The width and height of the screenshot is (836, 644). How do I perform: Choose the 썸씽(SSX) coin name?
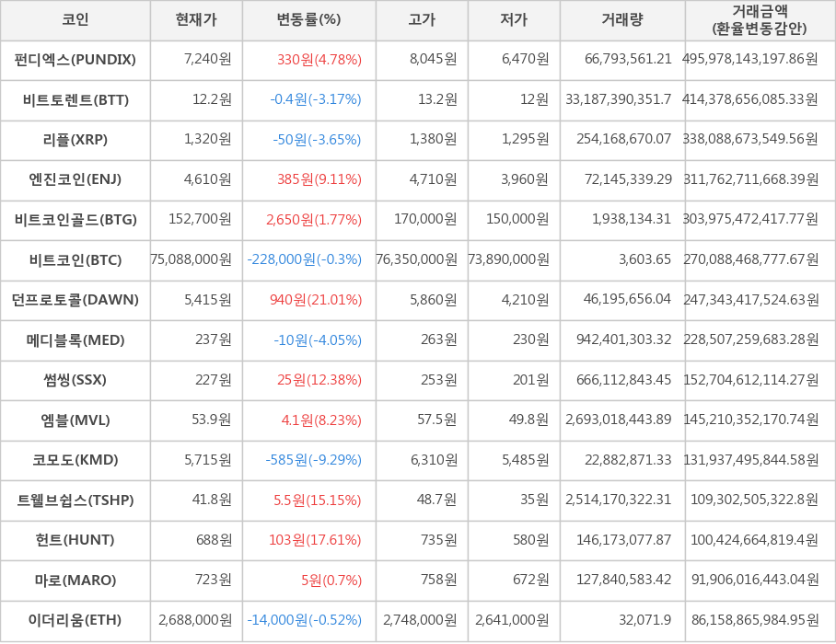tap(75, 380)
